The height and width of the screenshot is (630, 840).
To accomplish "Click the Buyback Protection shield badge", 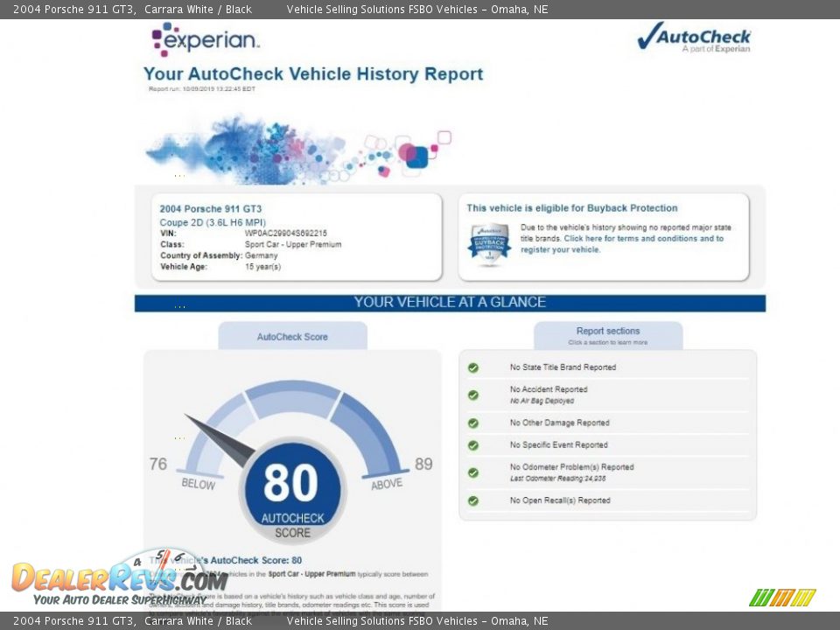I will click(489, 244).
